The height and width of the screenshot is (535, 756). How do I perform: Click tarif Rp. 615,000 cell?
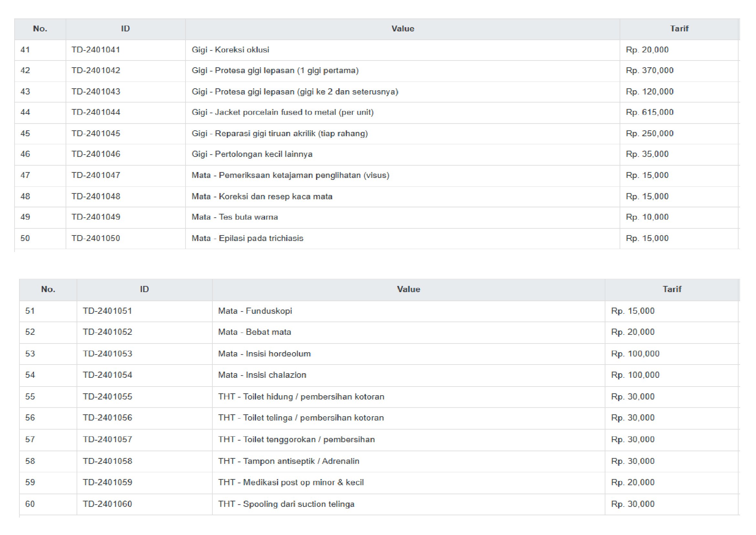pyautogui.click(x=649, y=112)
